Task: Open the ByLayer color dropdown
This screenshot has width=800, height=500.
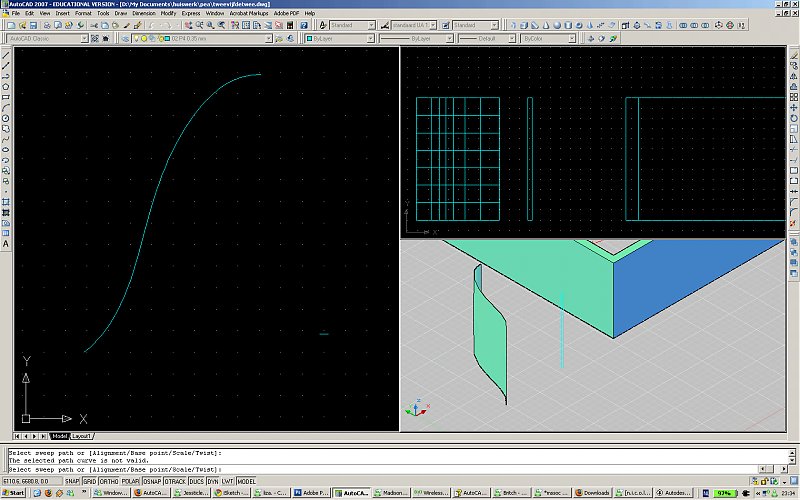Action: [370, 38]
